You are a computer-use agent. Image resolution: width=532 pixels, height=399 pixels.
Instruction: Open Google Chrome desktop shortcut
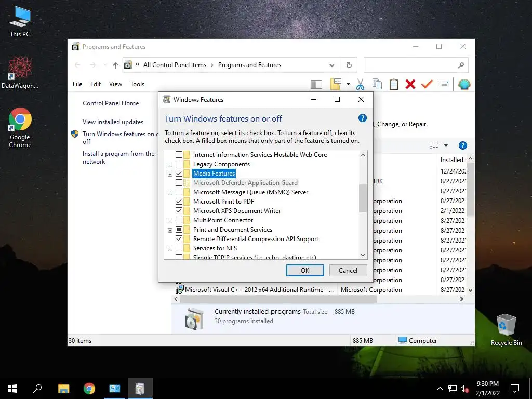point(20,128)
